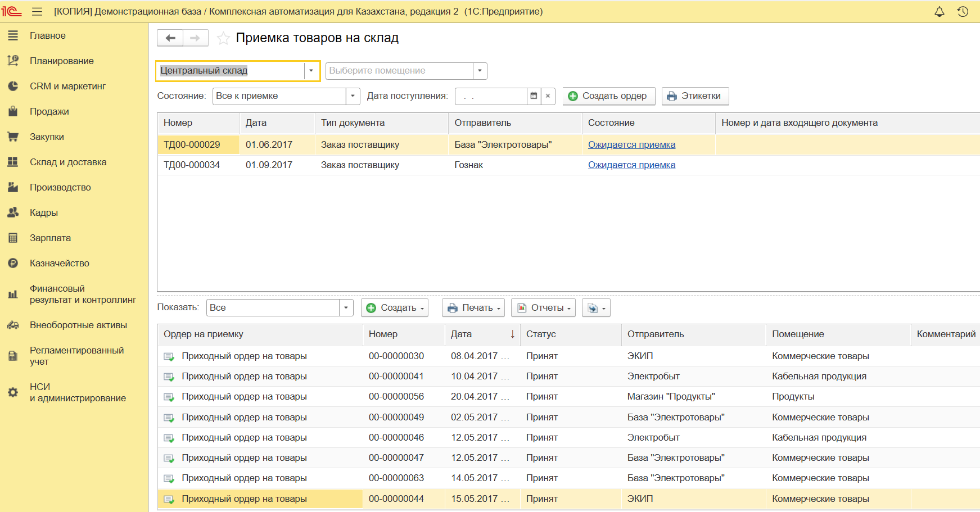980x512 pixels.
Task: Open the history clock icon
Action: coord(963,12)
